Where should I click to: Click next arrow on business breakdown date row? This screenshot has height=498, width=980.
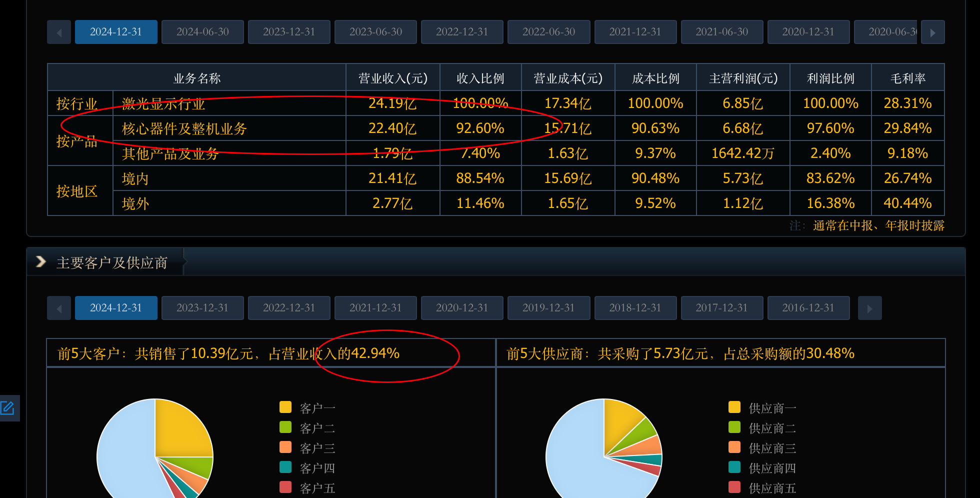(x=932, y=32)
